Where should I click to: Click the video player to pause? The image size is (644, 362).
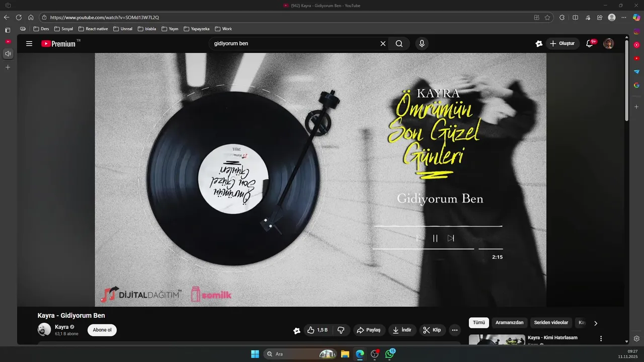point(320,180)
